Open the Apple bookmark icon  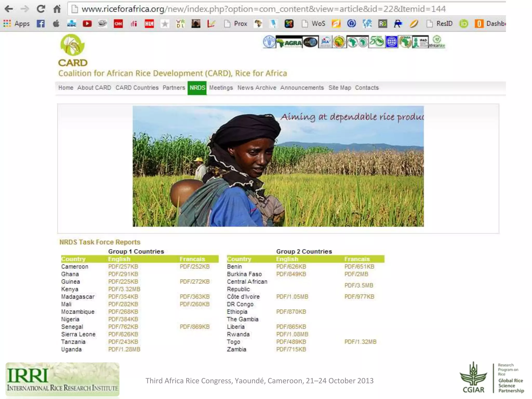tap(56, 24)
